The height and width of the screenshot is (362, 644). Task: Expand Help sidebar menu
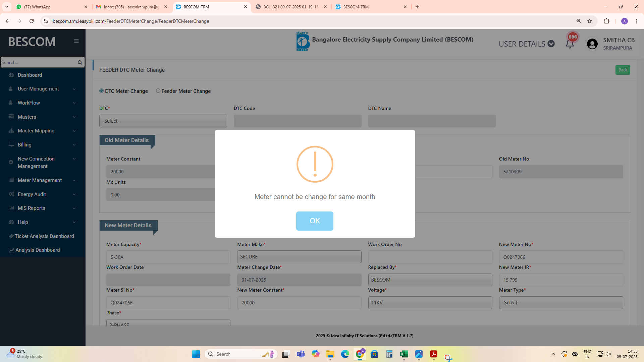click(x=43, y=222)
